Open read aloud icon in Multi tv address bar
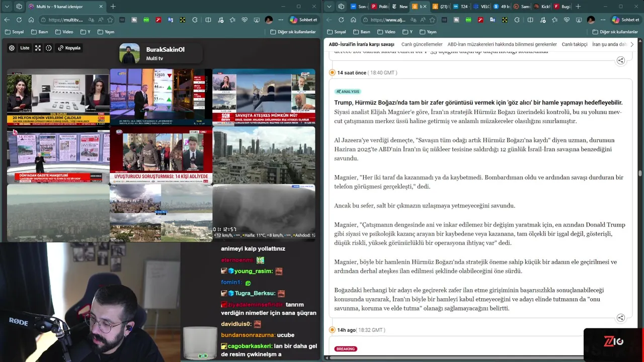The width and height of the screenshot is (644, 362). click(x=101, y=20)
